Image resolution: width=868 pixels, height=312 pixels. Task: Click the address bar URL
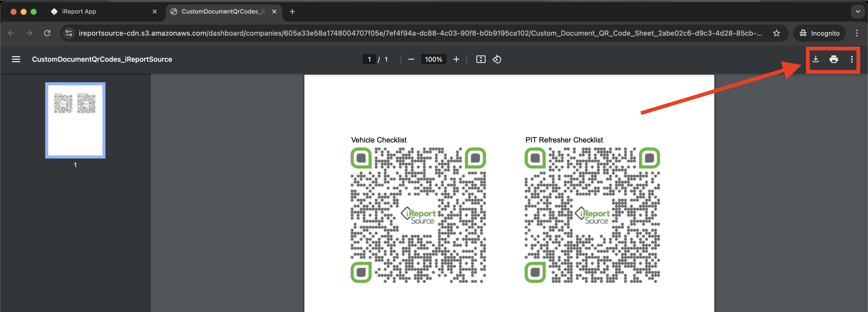click(420, 33)
